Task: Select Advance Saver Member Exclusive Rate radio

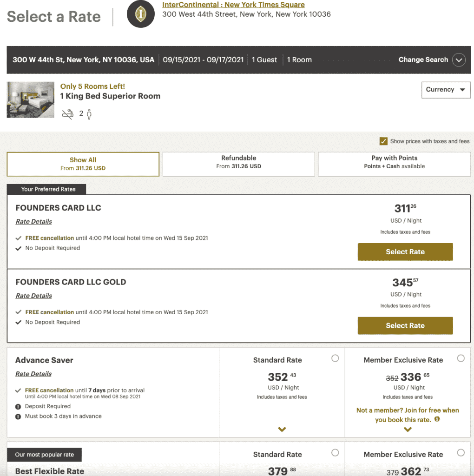Action: (461, 358)
